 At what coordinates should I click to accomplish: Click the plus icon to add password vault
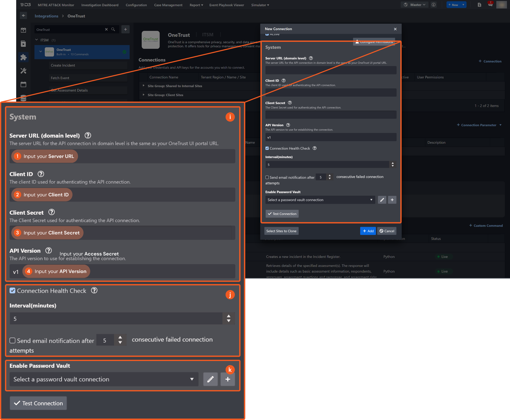(392, 200)
